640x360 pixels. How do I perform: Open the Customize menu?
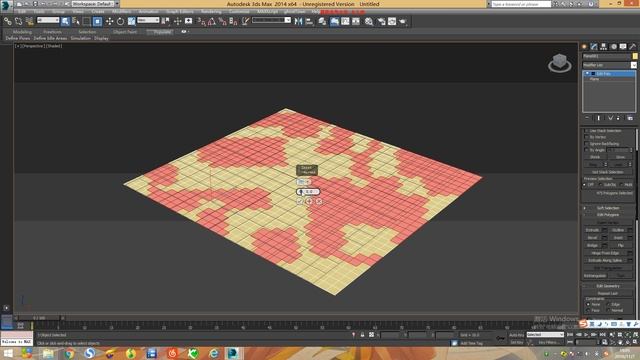(x=239, y=11)
